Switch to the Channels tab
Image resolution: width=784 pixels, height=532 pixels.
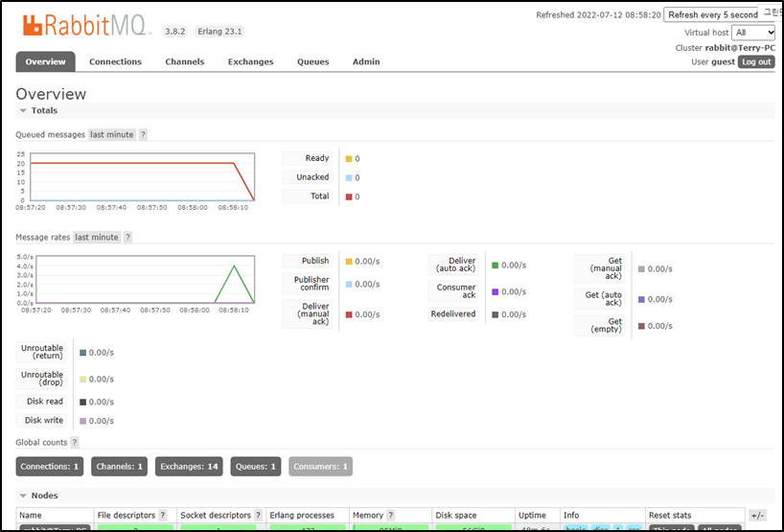(x=185, y=61)
